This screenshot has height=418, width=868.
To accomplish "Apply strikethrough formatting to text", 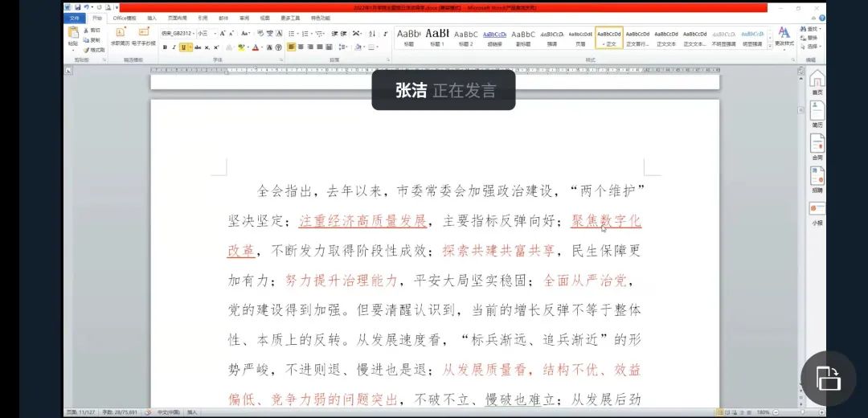I will 197,47.
